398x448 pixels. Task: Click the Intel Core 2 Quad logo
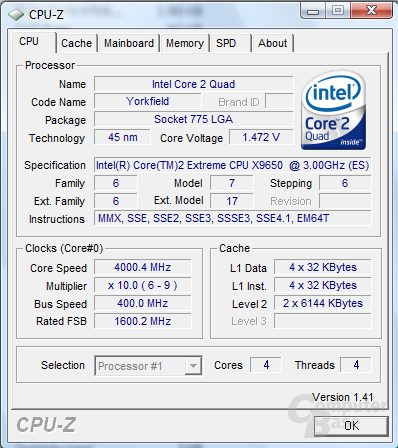(x=333, y=110)
